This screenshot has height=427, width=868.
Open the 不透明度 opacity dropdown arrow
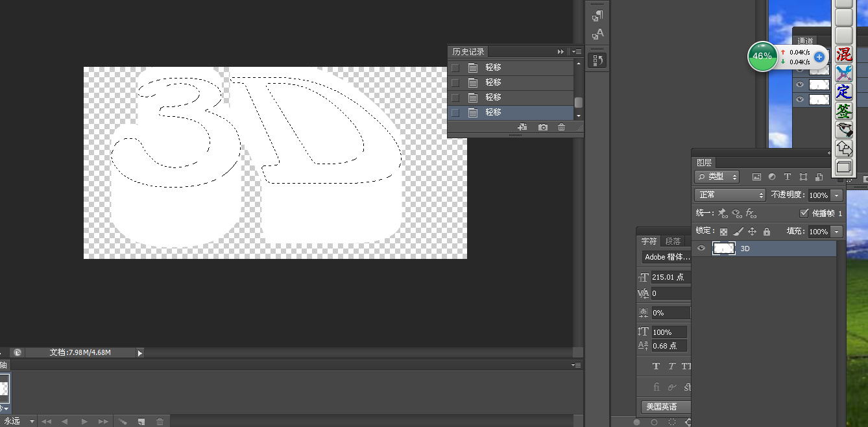[x=837, y=195]
